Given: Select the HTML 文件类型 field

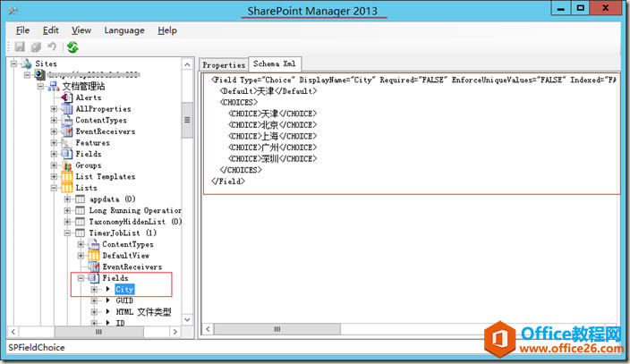Looking at the screenshot, I should click(143, 311).
